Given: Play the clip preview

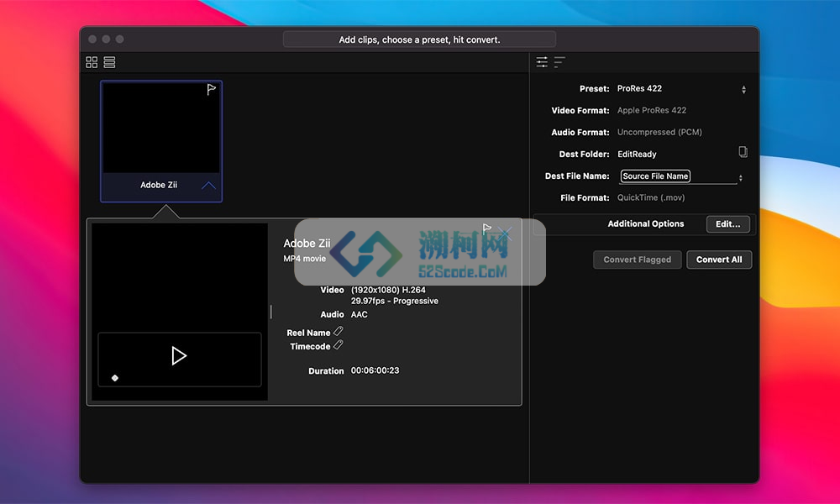Looking at the screenshot, I should coord(179,355).
